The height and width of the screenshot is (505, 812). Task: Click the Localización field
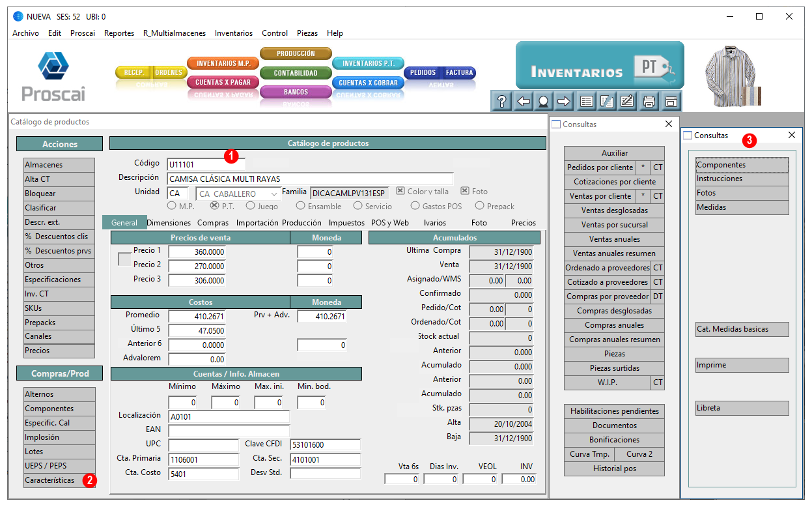click(x=229, y=417)
